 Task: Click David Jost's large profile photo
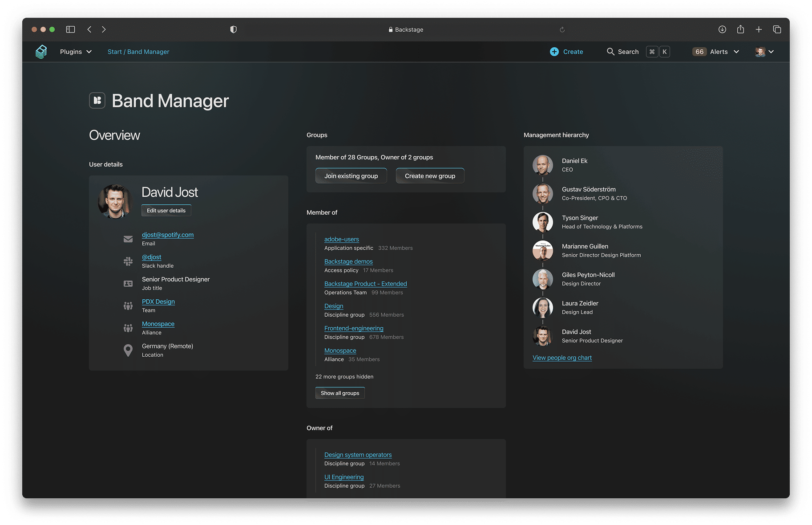[x=115, y=201]
